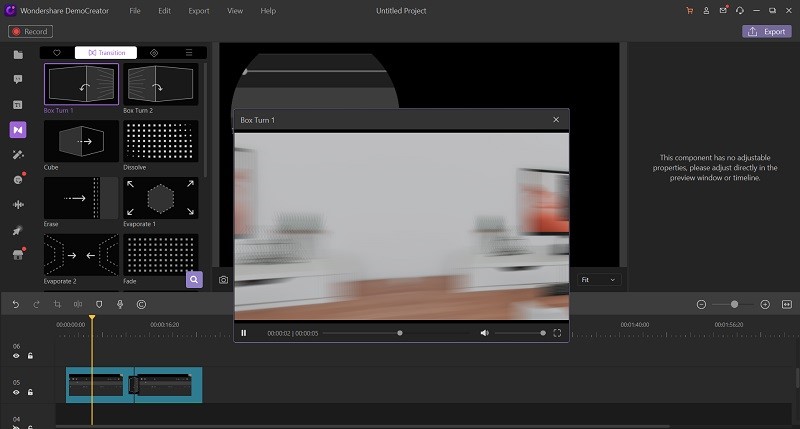This screenshot has height=429, width=800.
Task: Toggle lock of track 05
Action: pos(30,392)
